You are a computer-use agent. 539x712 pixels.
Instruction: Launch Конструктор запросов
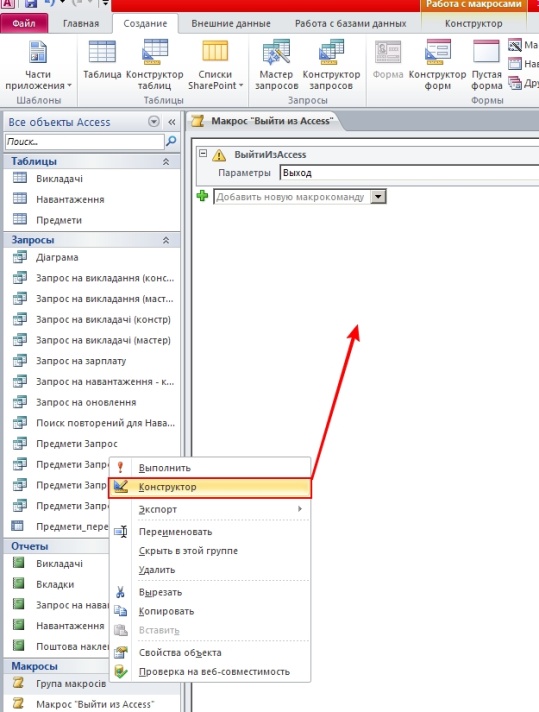[331, 65]
